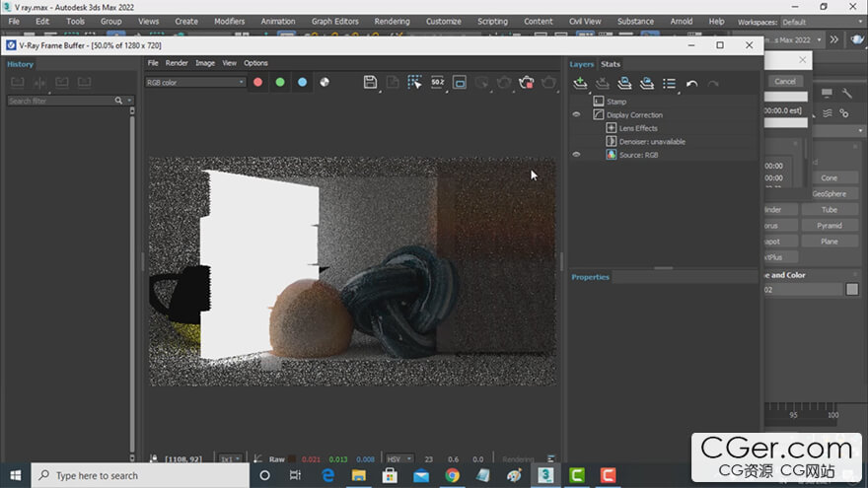Click the render log toggle icon at bottom right of VFB
Viewport: 868px width, 488px height.
550,458
